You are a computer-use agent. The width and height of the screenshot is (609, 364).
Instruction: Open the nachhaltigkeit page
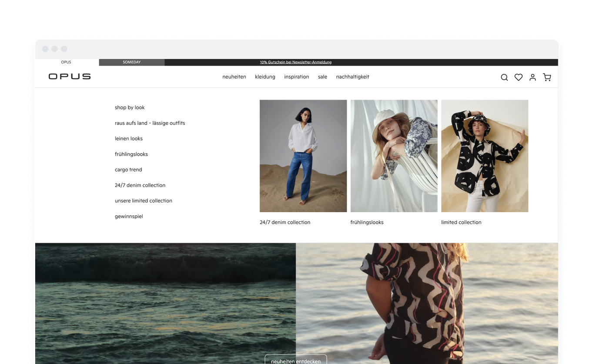click(352, 77)
